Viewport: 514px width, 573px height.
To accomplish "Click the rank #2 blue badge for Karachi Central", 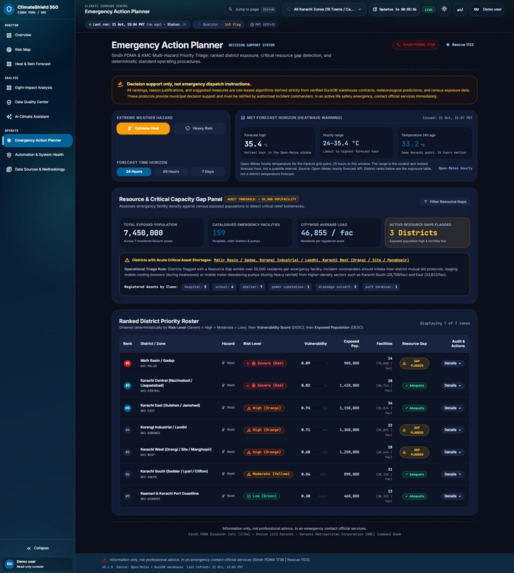I will [x=127, y=386].
